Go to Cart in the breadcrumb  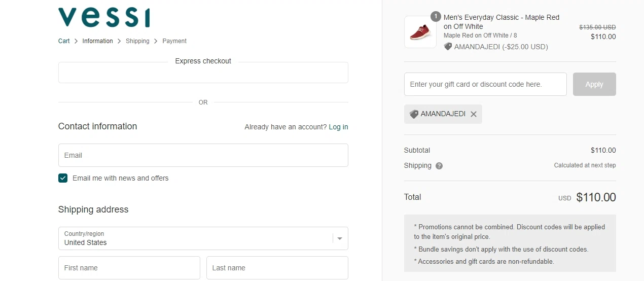click(64, 41)
